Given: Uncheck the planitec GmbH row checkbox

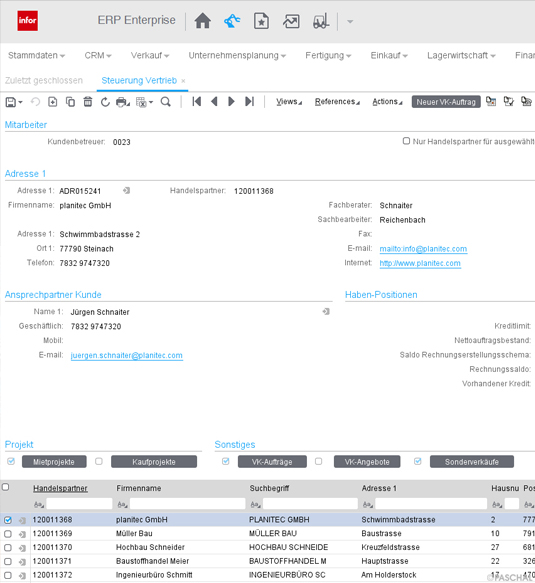Looking at the screenshot, I should (x=8, y=520).
